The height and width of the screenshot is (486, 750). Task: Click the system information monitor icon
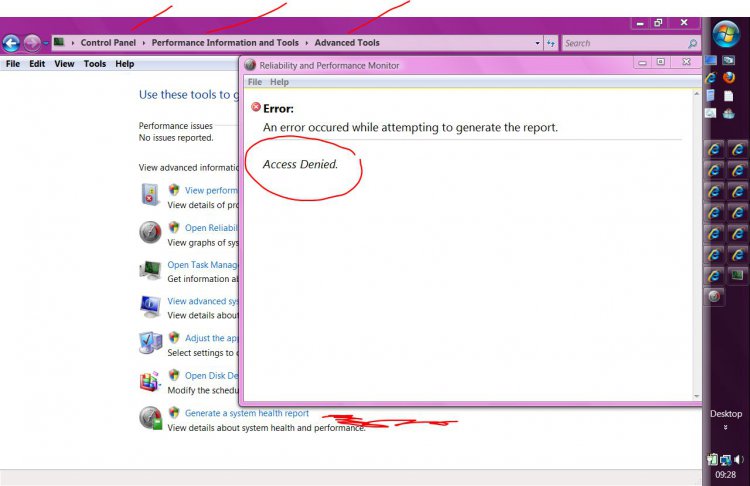[x=150, y=306]
